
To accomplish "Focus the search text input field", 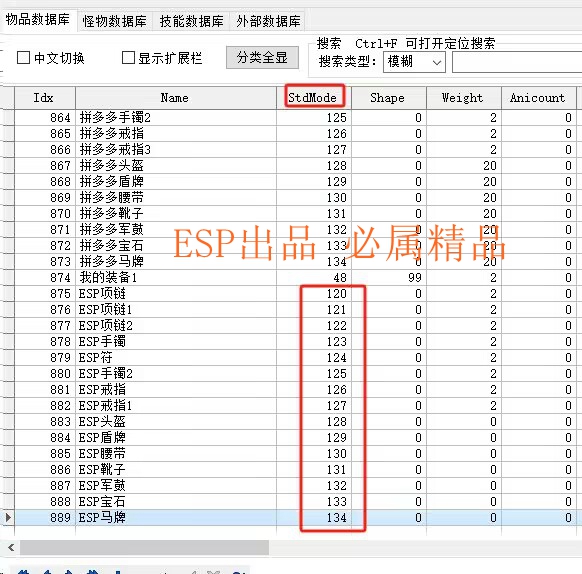I will (x=517, y=62).
